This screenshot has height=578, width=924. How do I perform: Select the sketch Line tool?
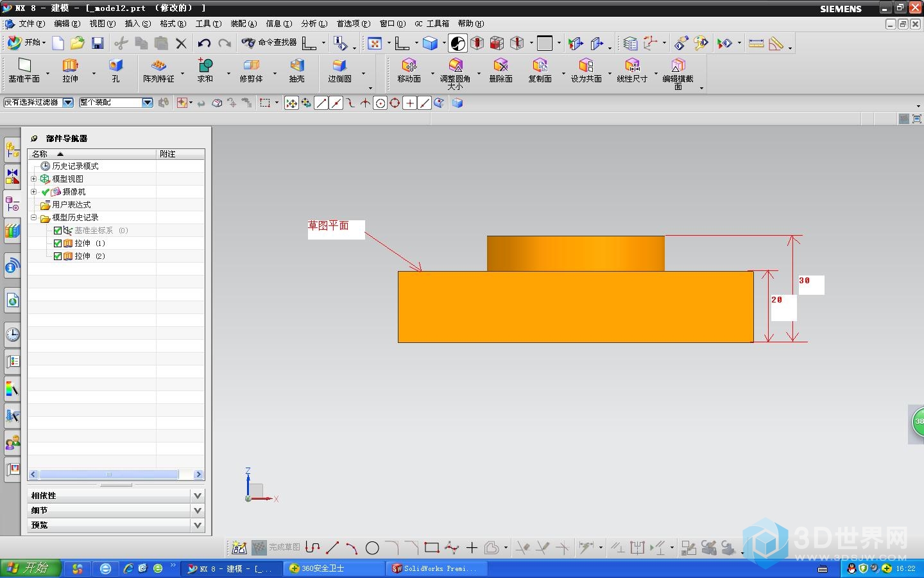(x=332, y=548)
